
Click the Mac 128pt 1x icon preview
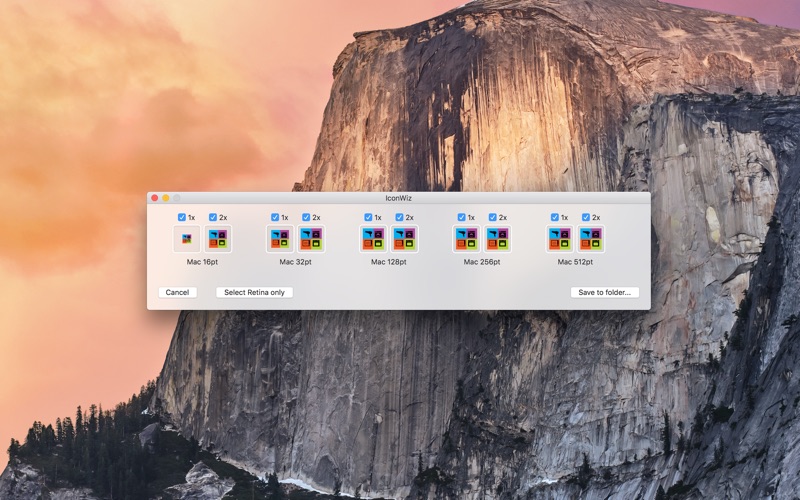(373, 239)
